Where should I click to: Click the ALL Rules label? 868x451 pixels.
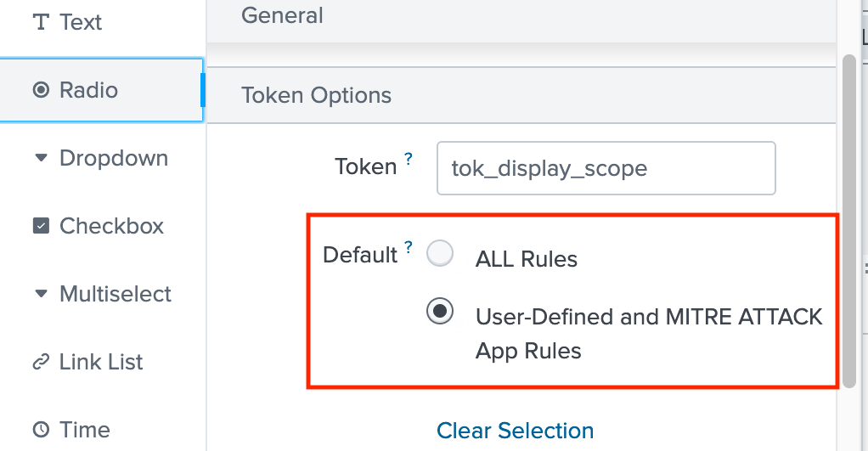click(x=527, y=259)
